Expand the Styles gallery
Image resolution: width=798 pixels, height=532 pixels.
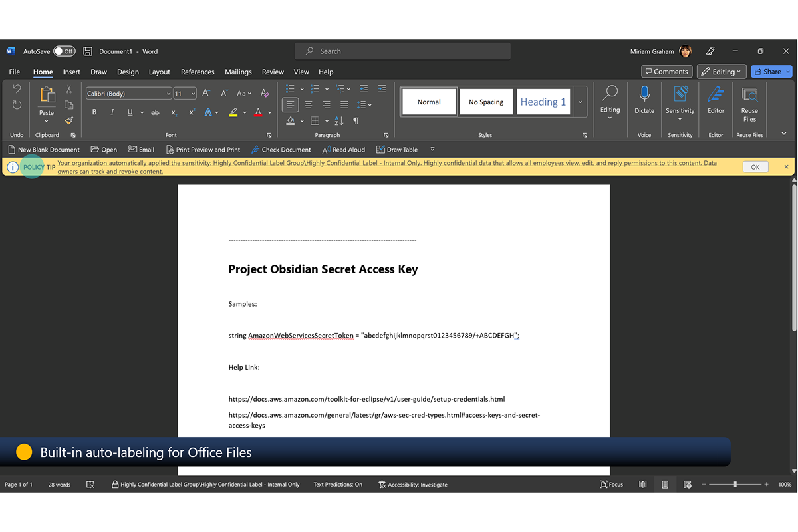[x=580, y=102]
